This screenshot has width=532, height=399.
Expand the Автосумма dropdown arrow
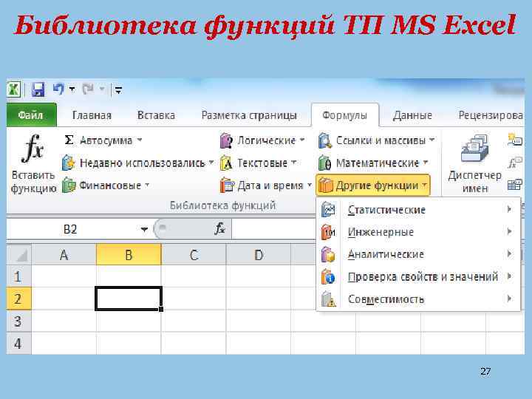(140, 140)
